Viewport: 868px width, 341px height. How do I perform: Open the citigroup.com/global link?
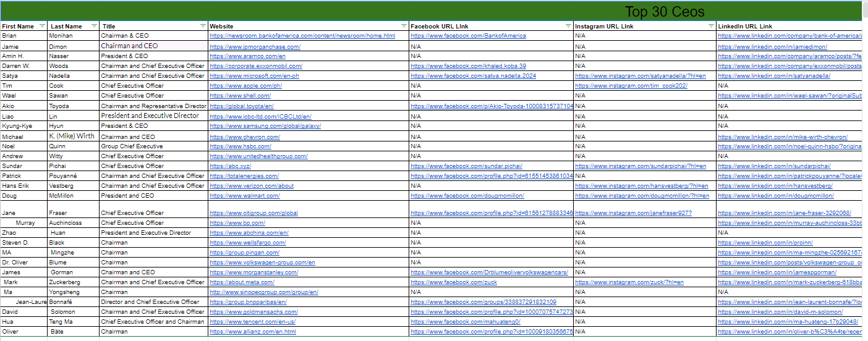pyautogui.click(x=253, y=213)
